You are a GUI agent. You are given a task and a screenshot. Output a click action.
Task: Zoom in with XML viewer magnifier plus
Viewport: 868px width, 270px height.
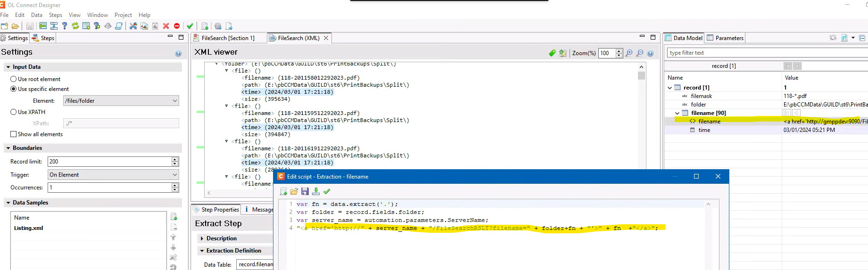629,53
